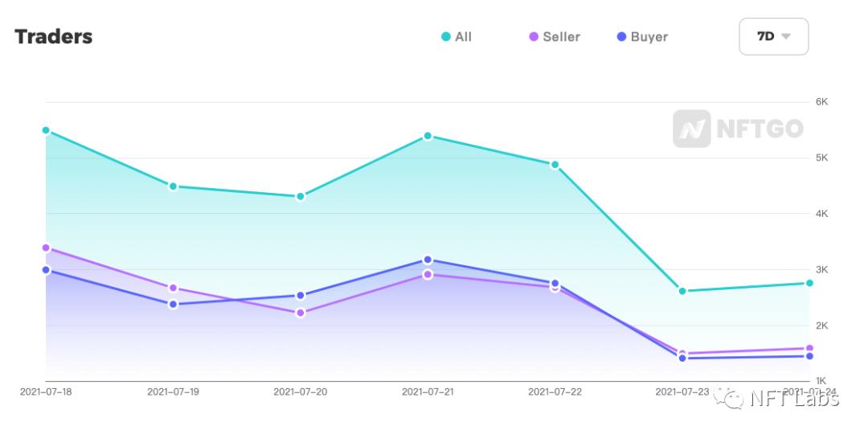The height and width of the screenshot is (434, 868).
Task: Select the All data point on 2021-07-21
Action: (428, 136)
